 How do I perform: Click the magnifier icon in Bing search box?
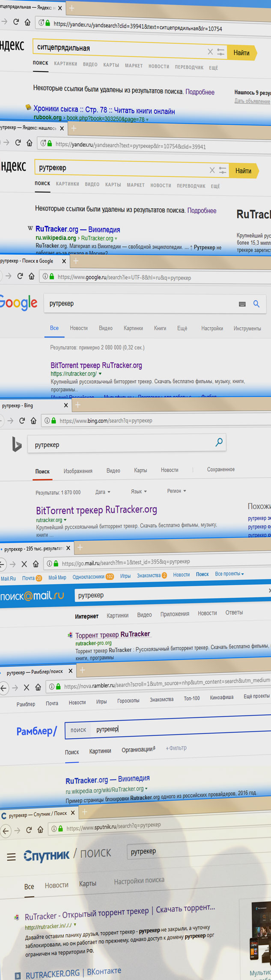[219, 442]
